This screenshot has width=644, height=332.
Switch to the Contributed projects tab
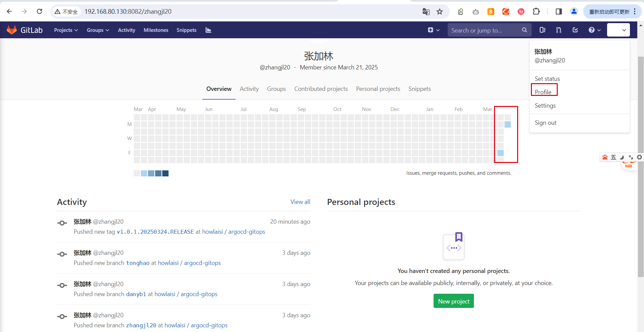[321, 89]
